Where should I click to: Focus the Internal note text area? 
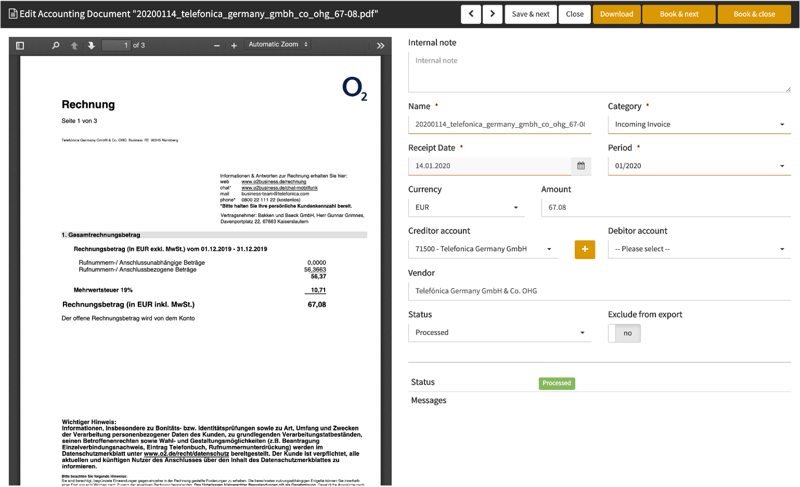[x=599, y=72]
